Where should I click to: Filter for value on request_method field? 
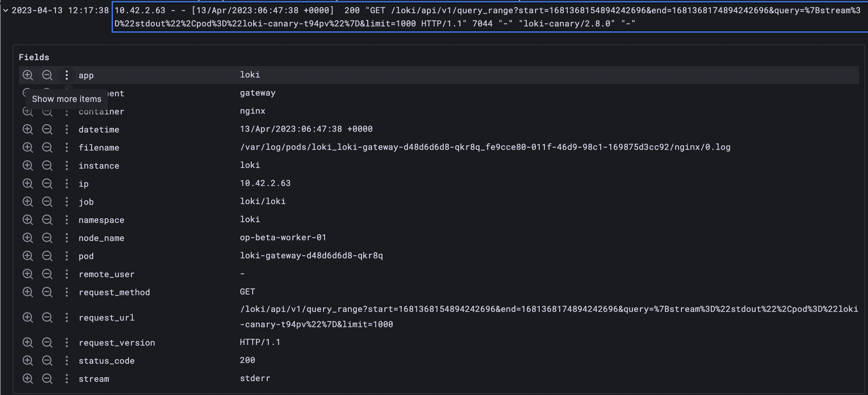pos(27,292)
